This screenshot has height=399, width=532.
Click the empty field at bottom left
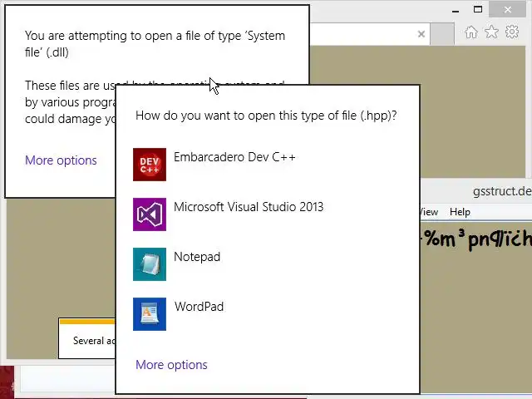click(68, 379)
